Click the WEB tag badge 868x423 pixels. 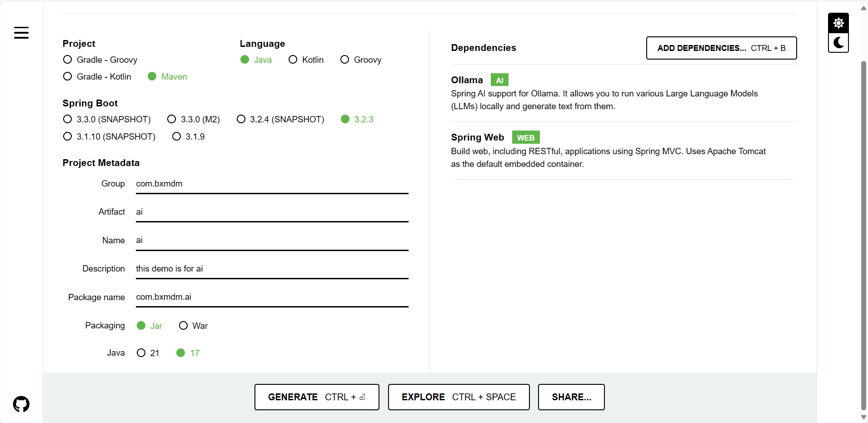[x=526, y=137]
